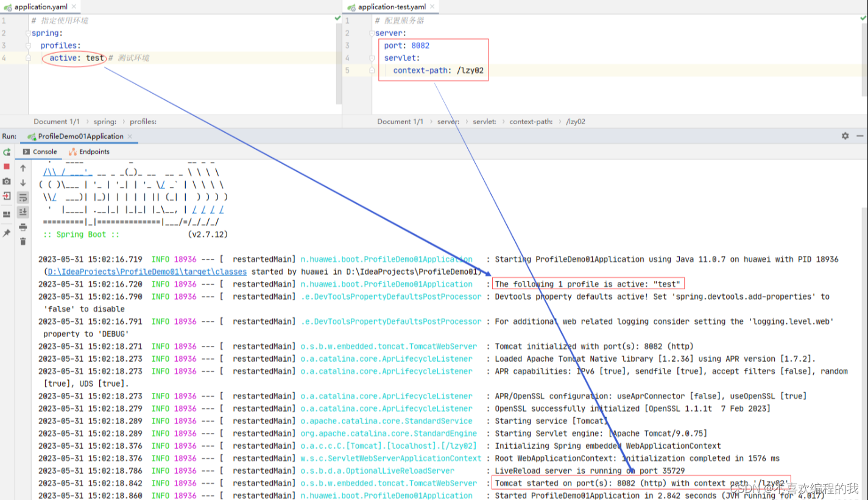This screenshot has height=500, width=868.
Task: Open the Console tab
Action: 40,152
